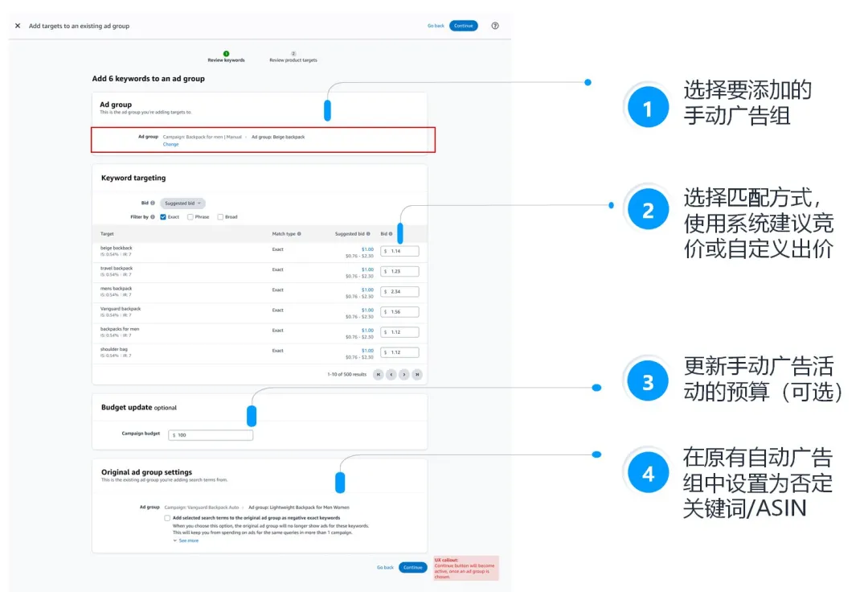Apply $1.00 suggested bid for beige backback

tap(367, 249)
